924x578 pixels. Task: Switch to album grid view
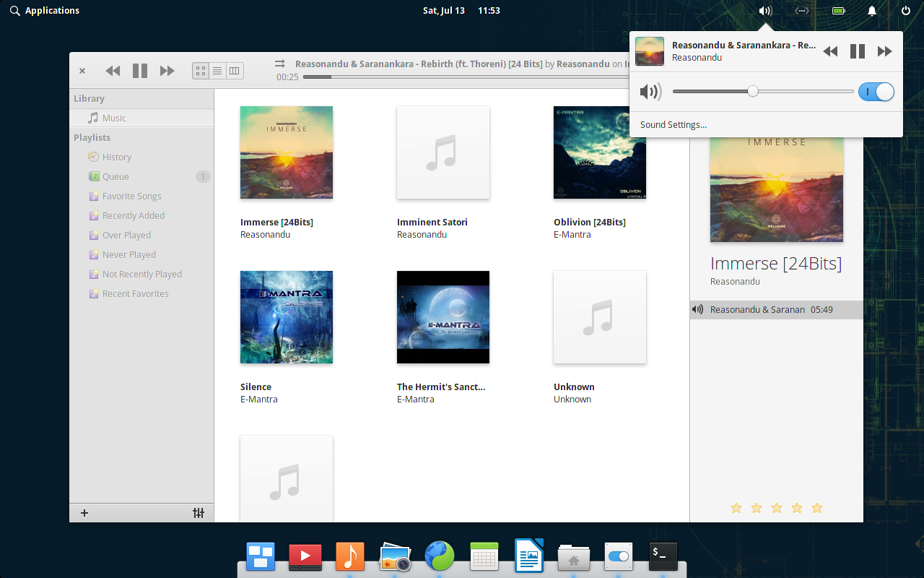(x=201, y=71)
